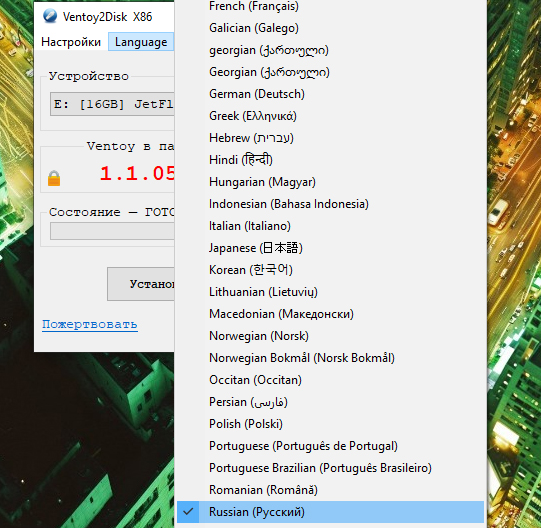Click the Установить install button
Screen dimensions: 541x528
tap(141, 284)
